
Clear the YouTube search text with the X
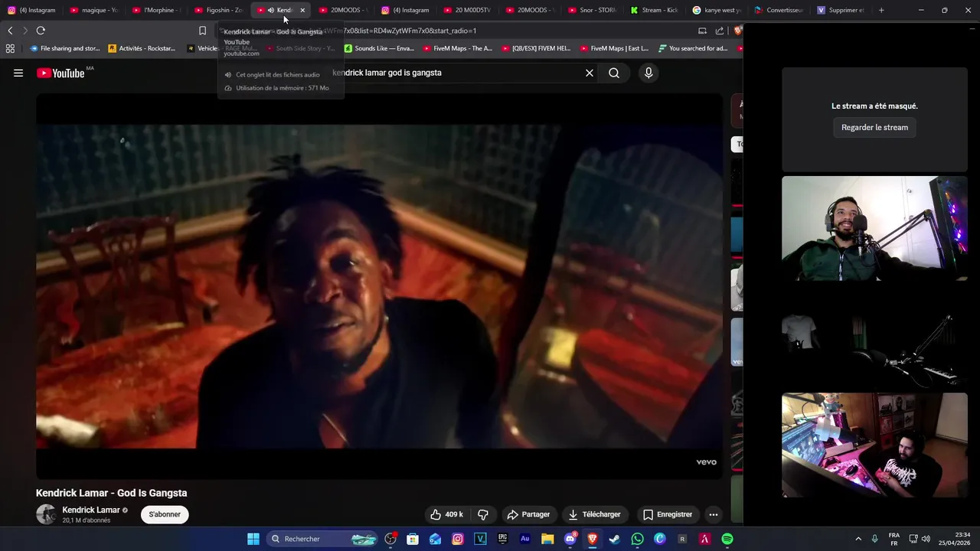590,73
